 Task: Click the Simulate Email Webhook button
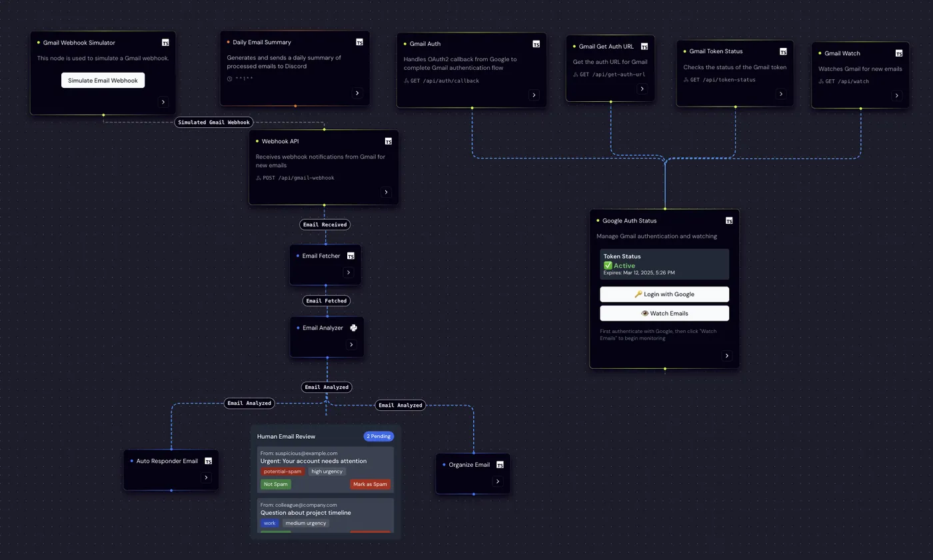103,81
